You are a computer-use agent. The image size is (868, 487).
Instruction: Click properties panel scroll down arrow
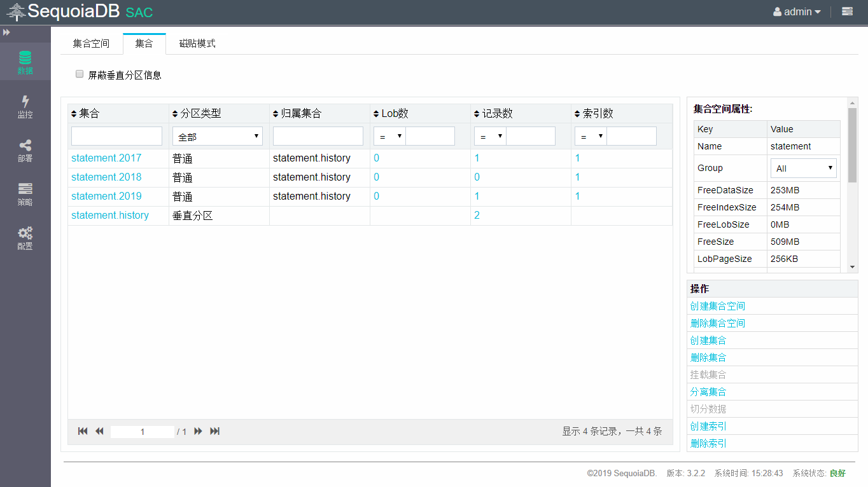tap(853, 267)
